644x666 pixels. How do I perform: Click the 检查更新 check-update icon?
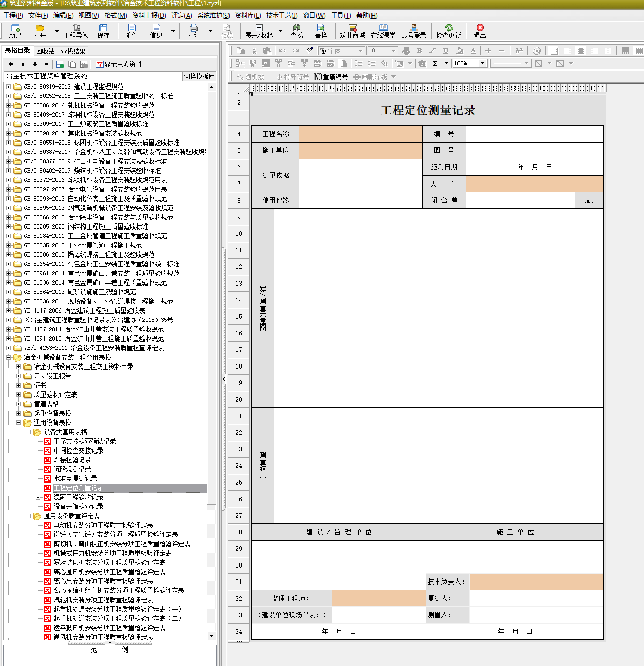448,31
